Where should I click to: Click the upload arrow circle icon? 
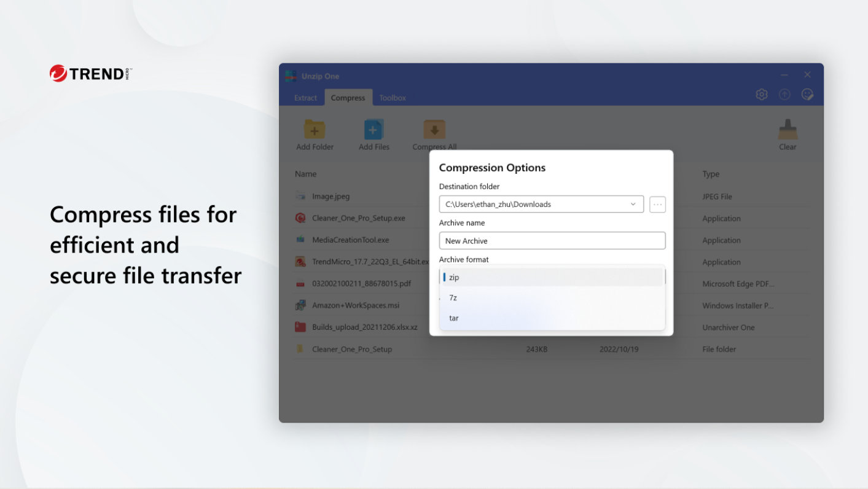click(x=784, y=95)
